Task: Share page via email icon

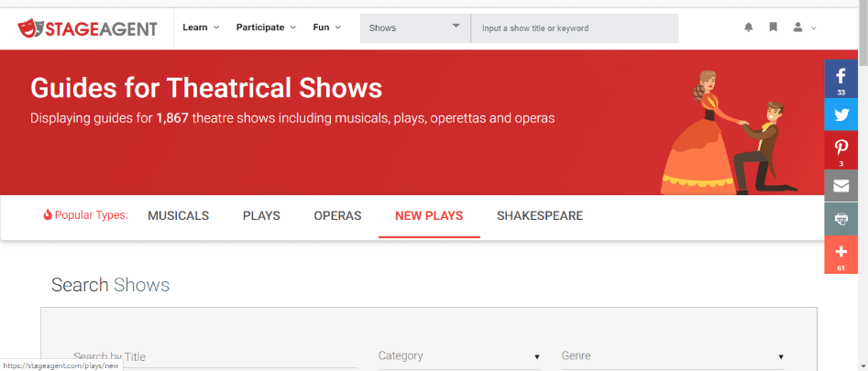Action: coord(841,186)
